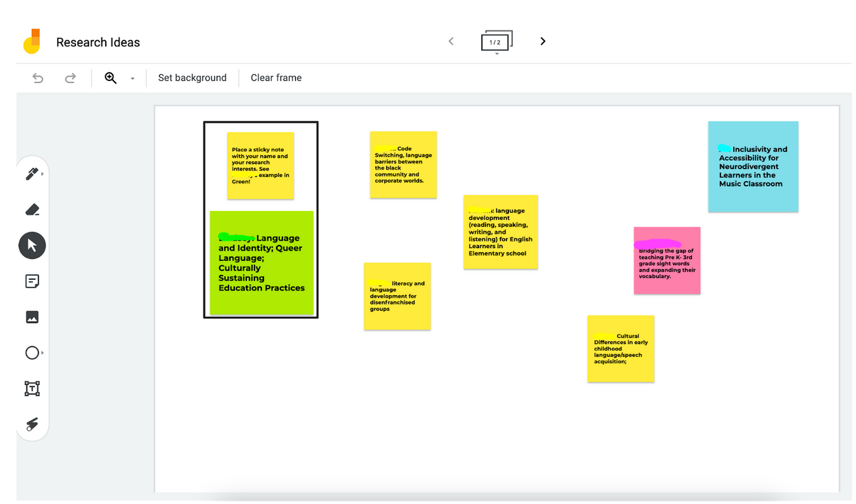The height and width of the screenshot is (504, 856).
Task: Click the Set background button
Action: pyautogui.click(x=192, y=78)
